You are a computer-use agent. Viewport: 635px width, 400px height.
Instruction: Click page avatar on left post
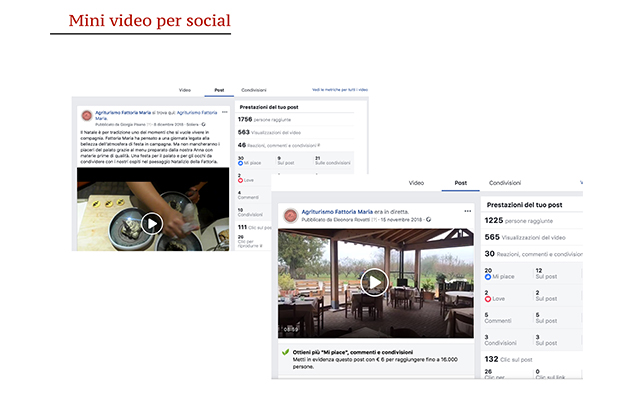pyautogui.click(x=87, y=116)
